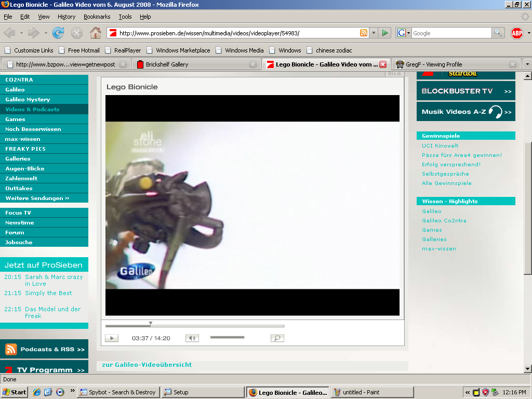Image resolution: width=532 pixels, height=399 pixels.
Task: Click the Back navigation arrow
Action: pyautogui.click(x=9, y=33)
